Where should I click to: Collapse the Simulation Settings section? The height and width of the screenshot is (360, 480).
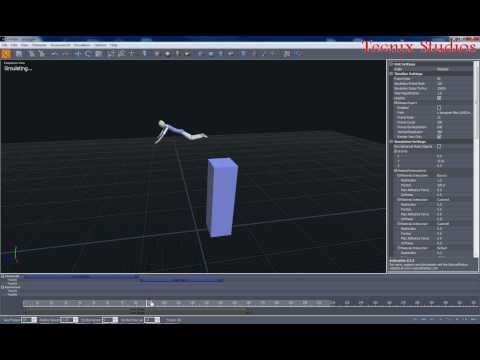(x=391, y=142)
